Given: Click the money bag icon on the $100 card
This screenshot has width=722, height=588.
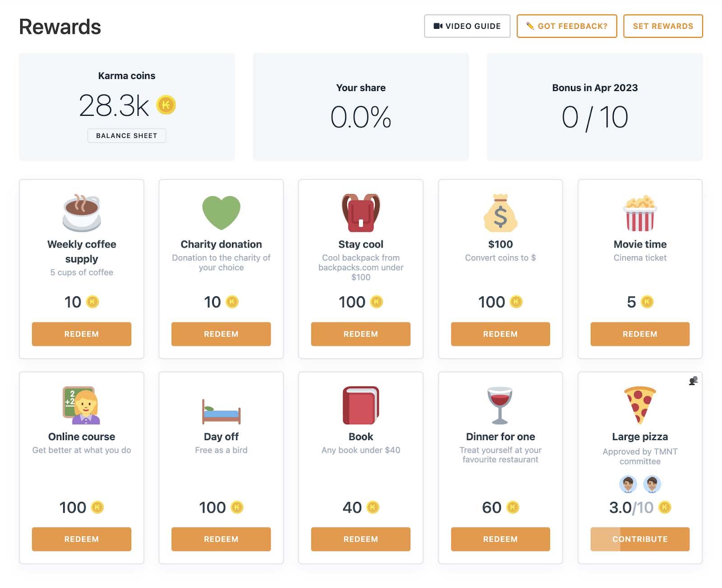Looking at the screenshot, I should [x=500, y=212].
